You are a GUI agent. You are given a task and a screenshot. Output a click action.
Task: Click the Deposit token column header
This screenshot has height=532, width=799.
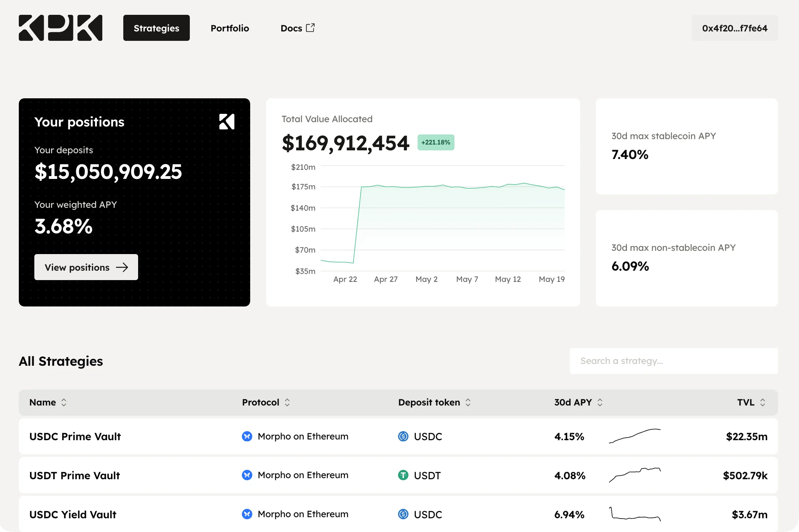pos(435,402)
